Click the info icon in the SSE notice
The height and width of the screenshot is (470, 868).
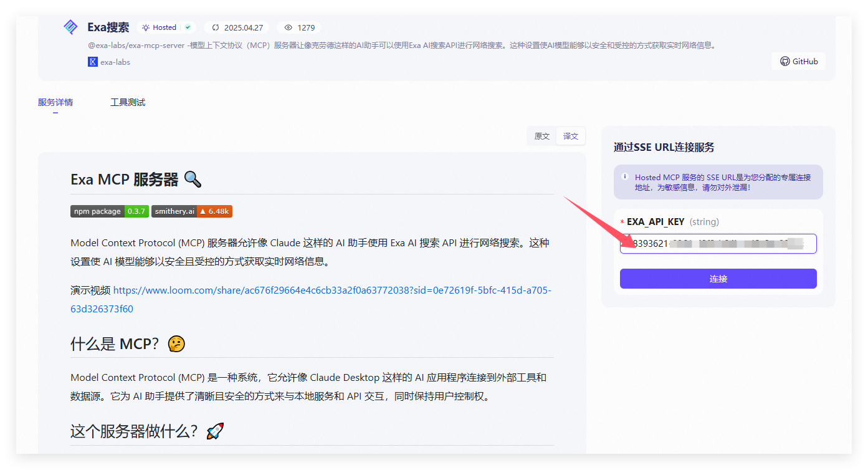click(x=625, y=177)
